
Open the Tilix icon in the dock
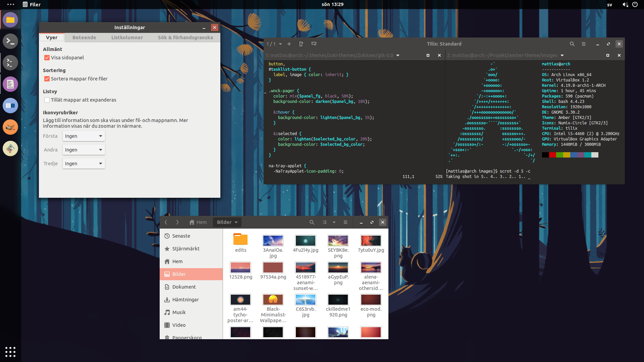pos(10,63)
